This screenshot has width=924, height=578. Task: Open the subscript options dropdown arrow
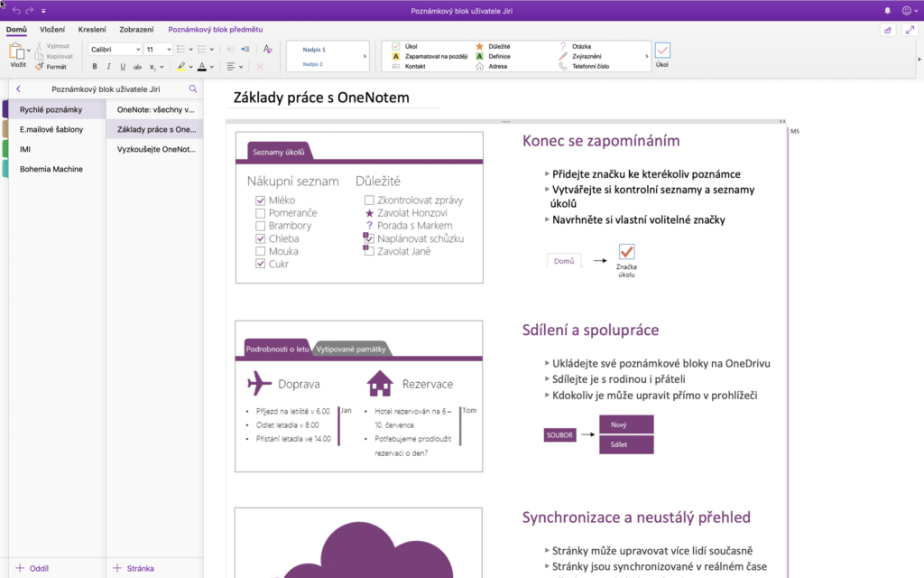(162, 67)
